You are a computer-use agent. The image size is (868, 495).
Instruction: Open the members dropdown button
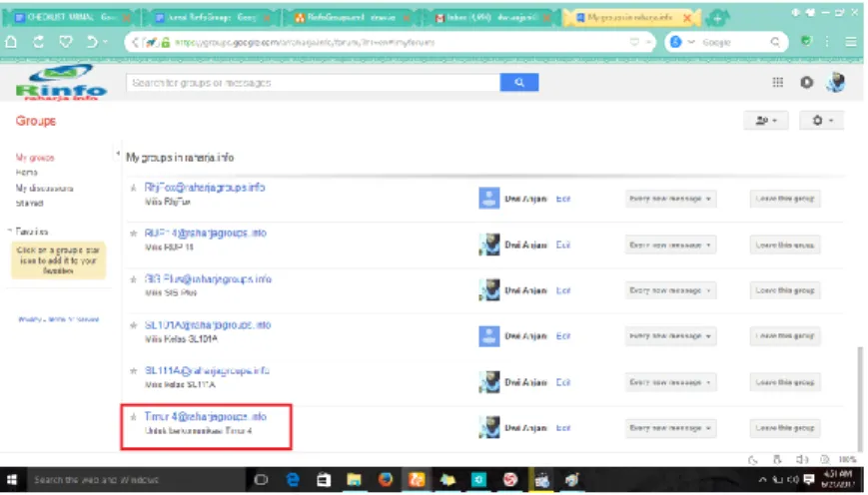click(765, 121)
